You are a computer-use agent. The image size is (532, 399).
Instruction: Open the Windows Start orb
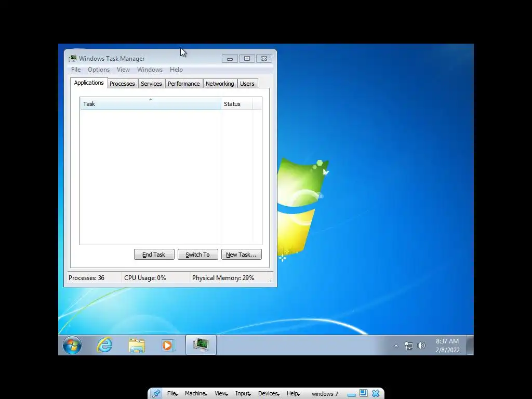72,345
